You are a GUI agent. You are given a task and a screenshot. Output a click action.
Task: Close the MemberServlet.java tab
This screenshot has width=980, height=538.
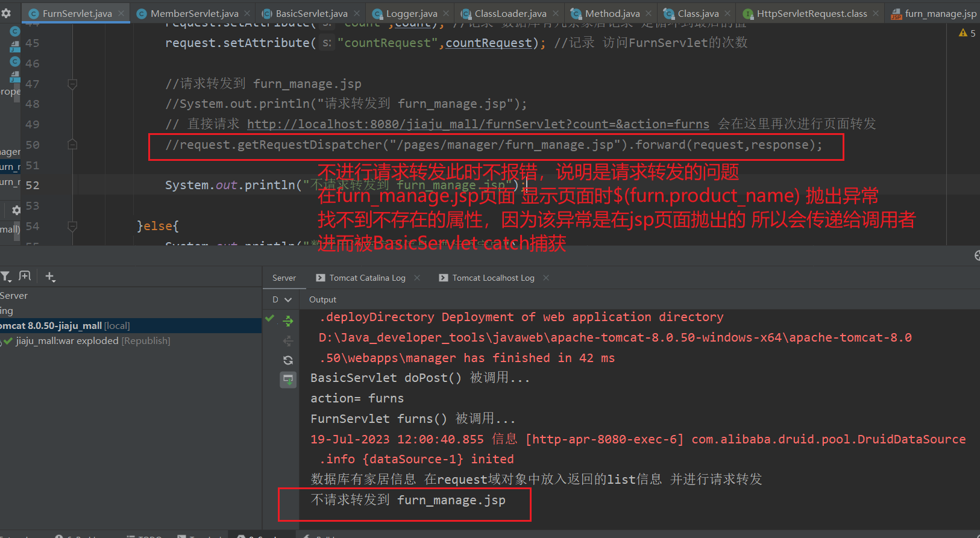[x=247, y=13]
